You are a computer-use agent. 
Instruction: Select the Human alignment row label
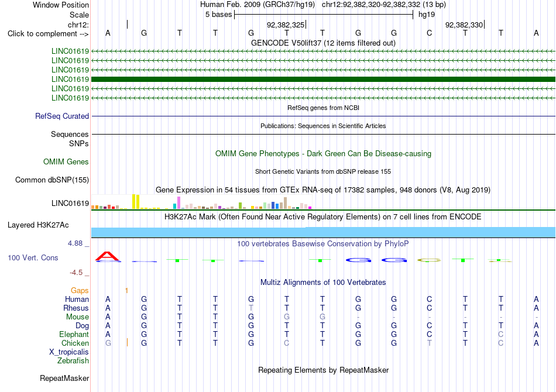coord(77,299)
